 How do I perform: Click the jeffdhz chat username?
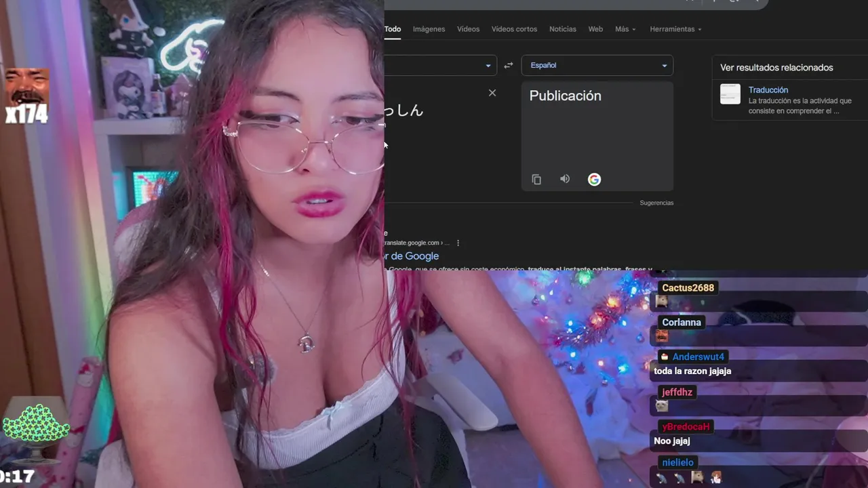pos(677,392)
